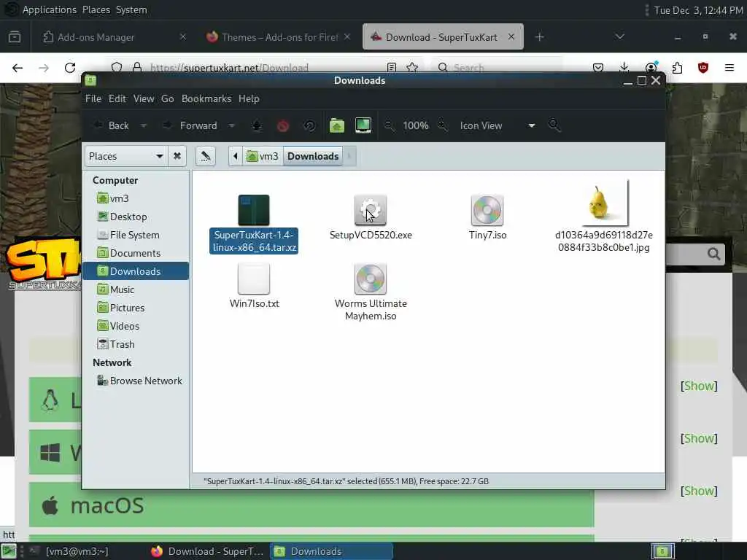
Task: Click Firefox back arrow button
Action: [x=18, y=68]
